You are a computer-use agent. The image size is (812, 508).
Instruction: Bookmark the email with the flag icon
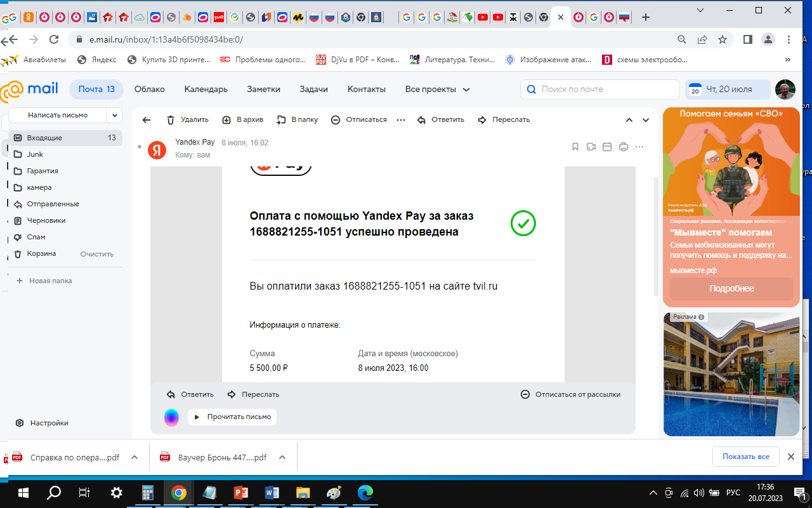[575, 147]
